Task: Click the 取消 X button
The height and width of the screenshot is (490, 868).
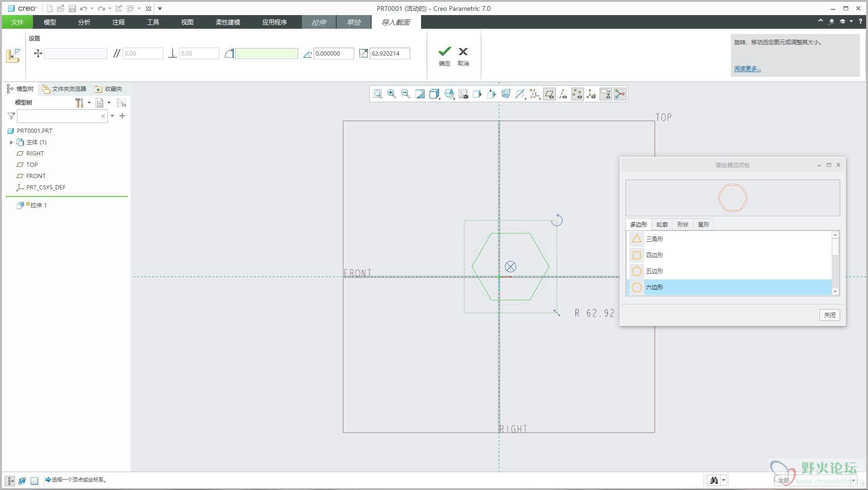Action: pyautogui.click(x=463, y=56)
